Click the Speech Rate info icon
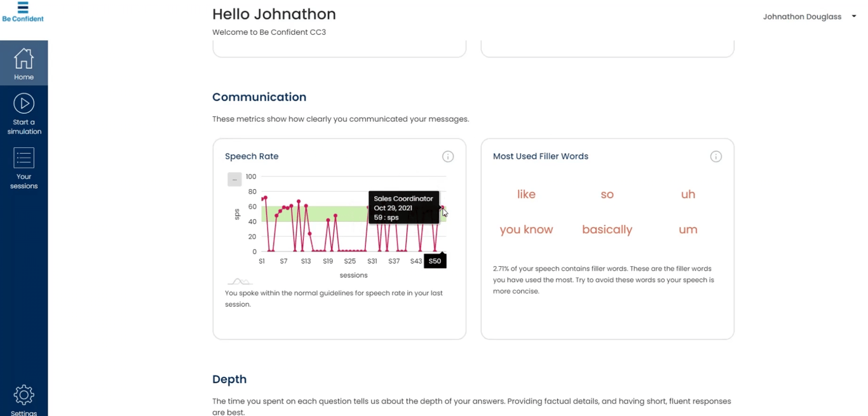Screen dimensions: 868x416 tap(448, 156)
